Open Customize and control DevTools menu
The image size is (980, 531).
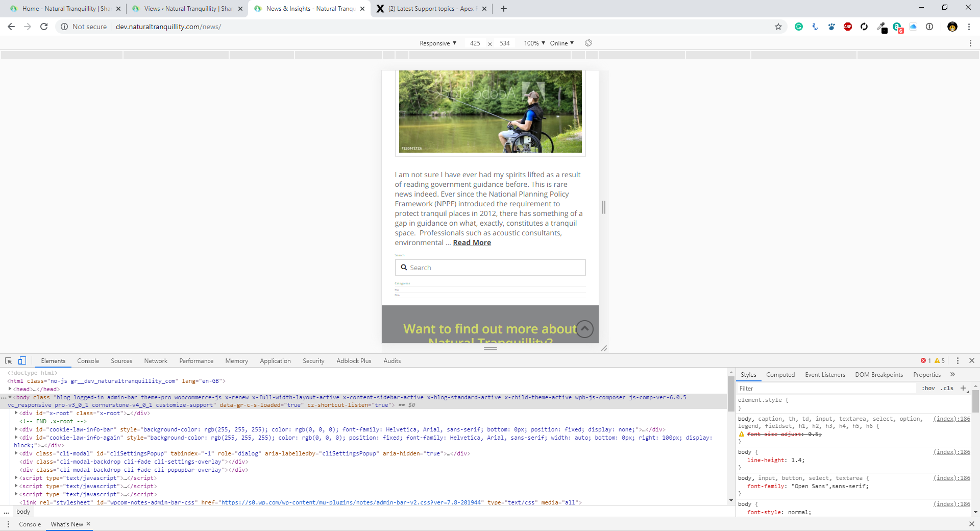[x=958, y=360]
